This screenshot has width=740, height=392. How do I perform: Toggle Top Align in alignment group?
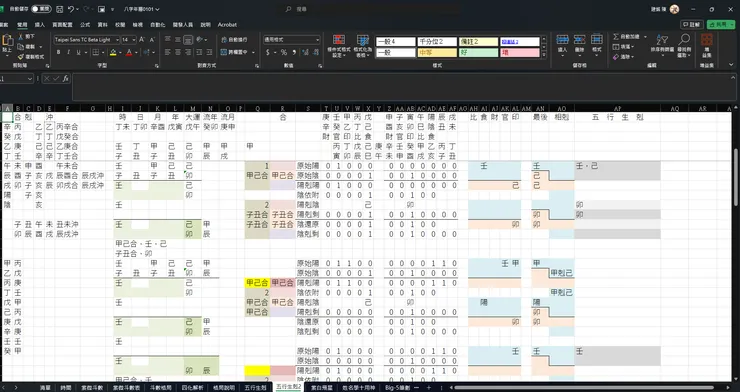(168, 40)
